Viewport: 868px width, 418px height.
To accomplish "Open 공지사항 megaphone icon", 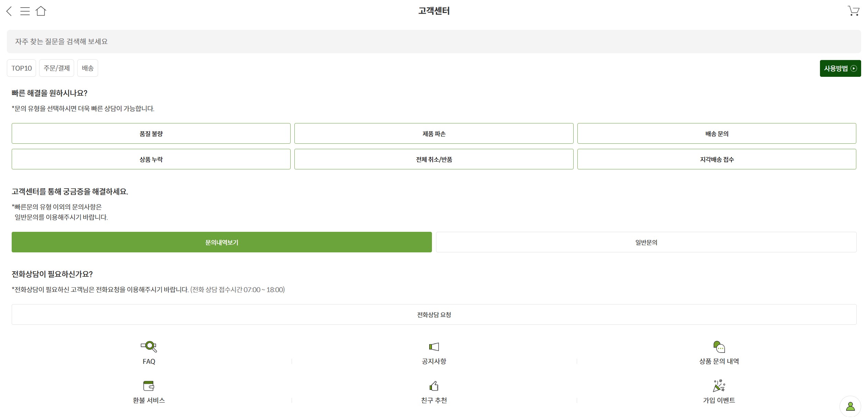I will click(434, 347).
